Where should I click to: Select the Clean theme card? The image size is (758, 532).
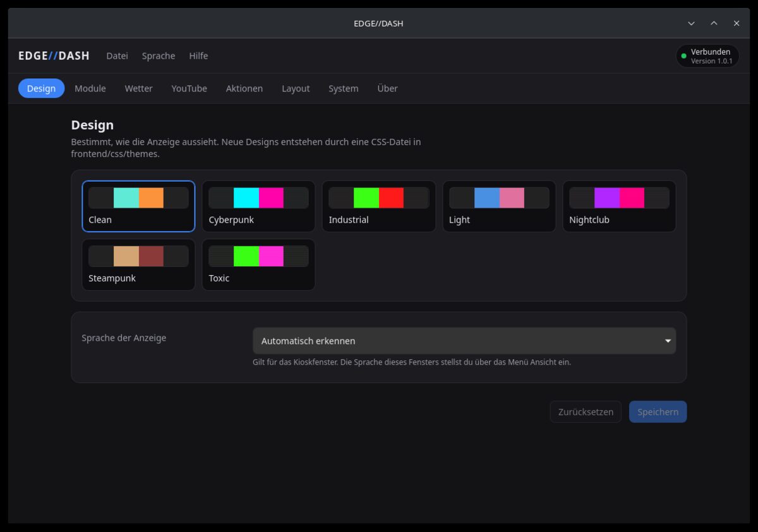coord(138,206)
